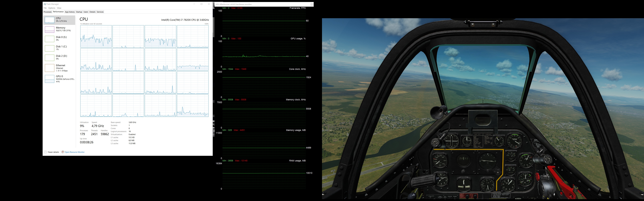Click the Core clock current value 1924

(x=309, y=77)
